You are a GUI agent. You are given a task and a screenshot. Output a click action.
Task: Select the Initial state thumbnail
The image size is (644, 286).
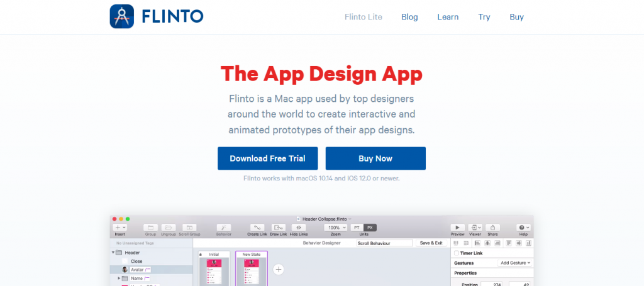click(214, 269)
